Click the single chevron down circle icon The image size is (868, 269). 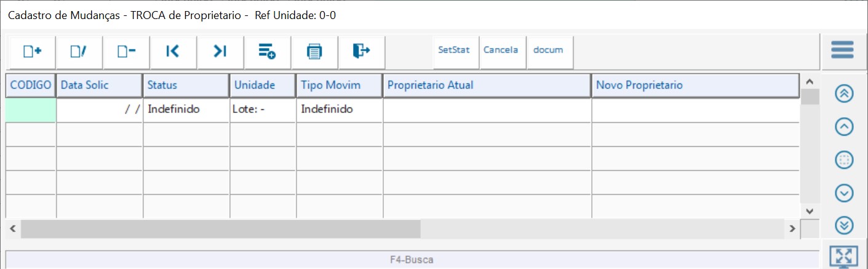click(844, 193)
